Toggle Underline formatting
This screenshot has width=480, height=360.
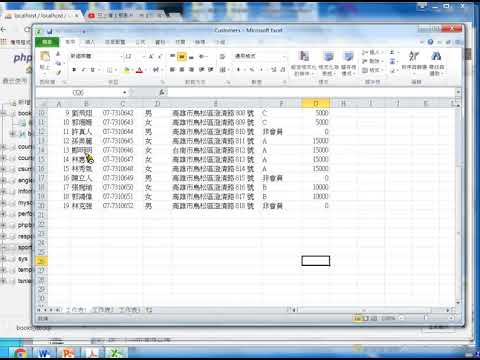point(93,70)
